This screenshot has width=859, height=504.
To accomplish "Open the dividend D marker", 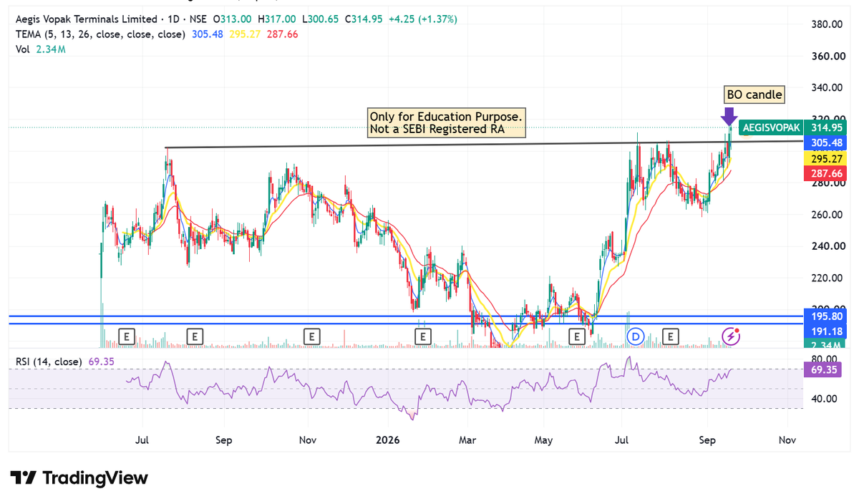I will click(x=634, y=335).
